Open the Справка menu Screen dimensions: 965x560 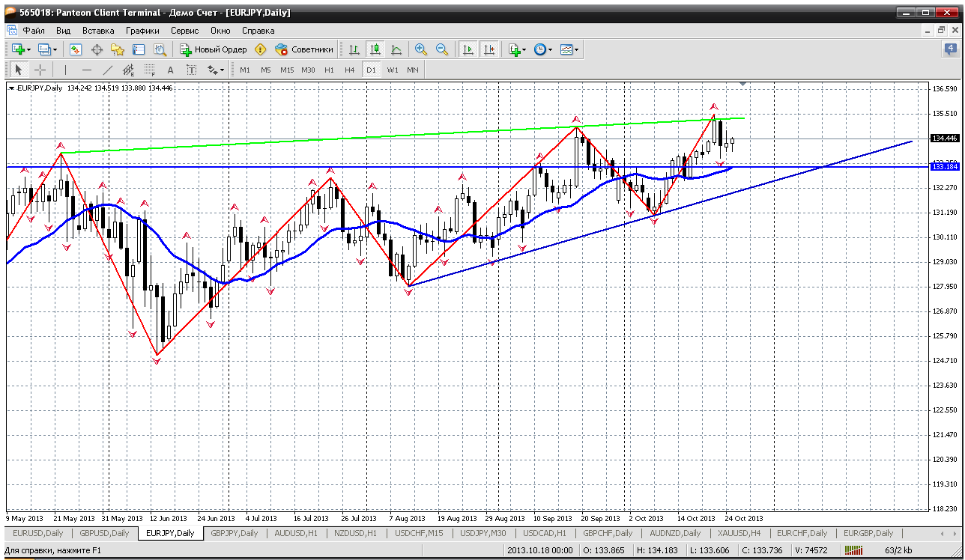click(x=258, y=31)
